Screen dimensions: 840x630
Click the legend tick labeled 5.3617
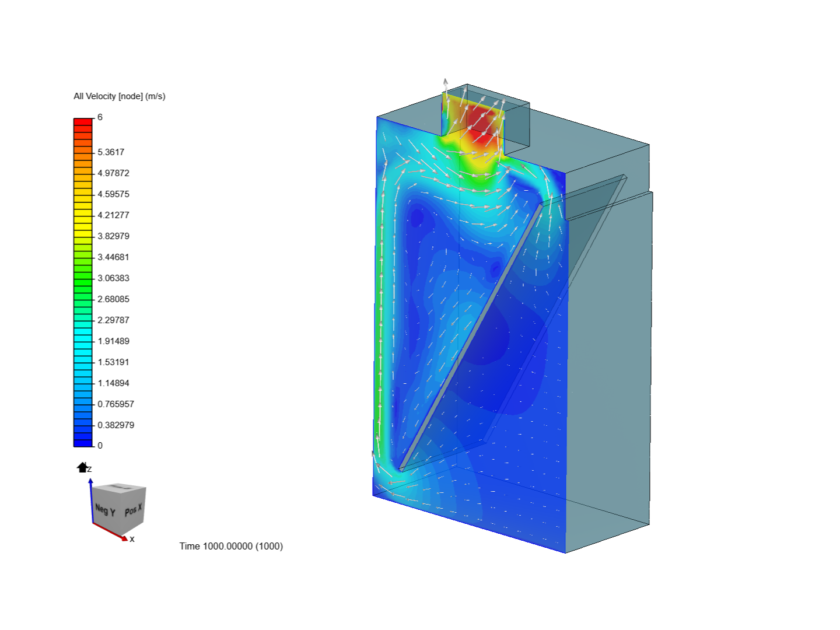click(111, 152)
